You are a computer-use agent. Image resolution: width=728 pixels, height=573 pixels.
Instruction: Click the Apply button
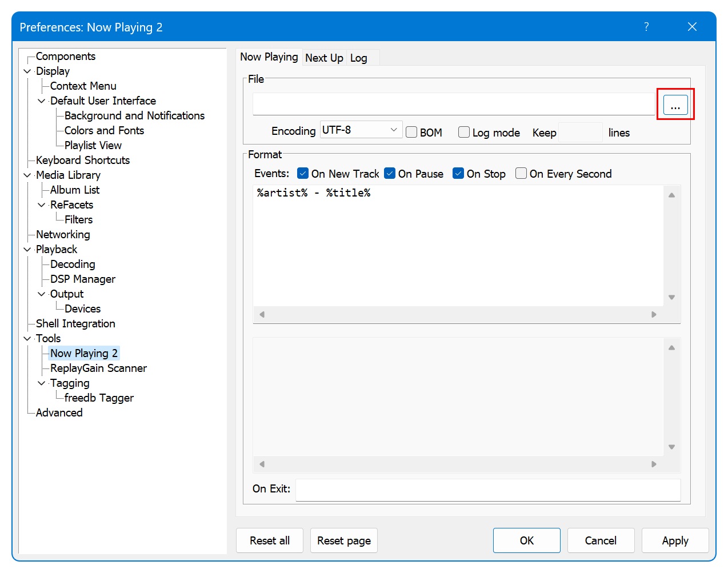coord(675,540)
